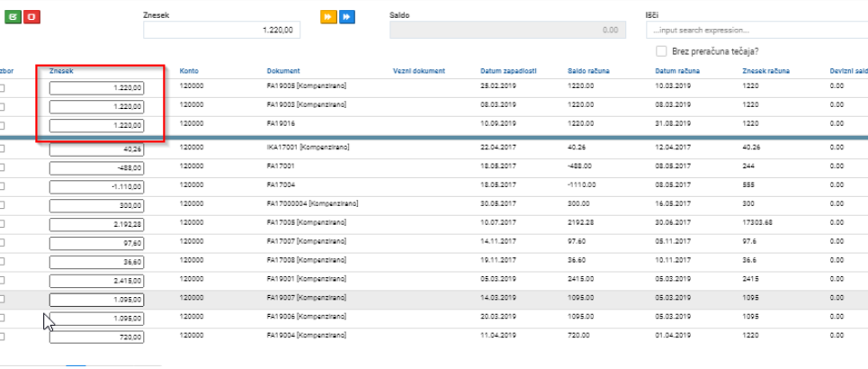Sort by the Dokument column header
Viewport: 868px width, 369px height.
tap(283, 71)
